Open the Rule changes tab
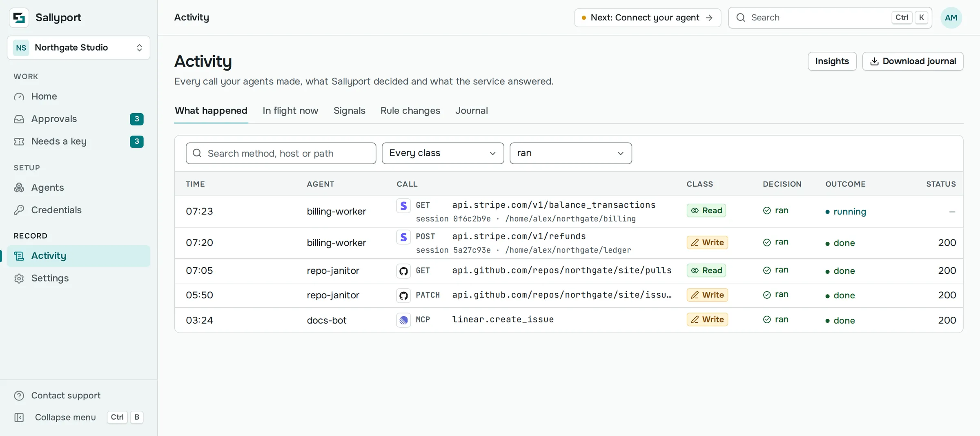Image resolution: width=980 pixels, height=436 pixels. click(410, 111)
